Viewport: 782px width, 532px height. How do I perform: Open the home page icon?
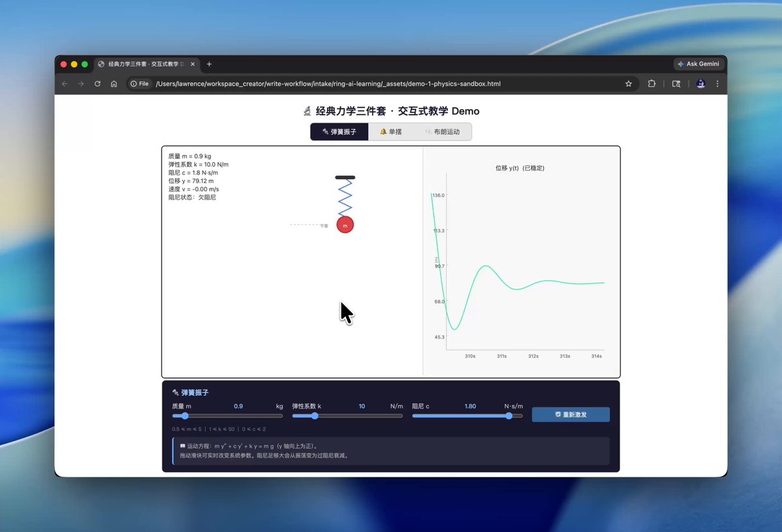pyautogui.click(x=114, y=84)
